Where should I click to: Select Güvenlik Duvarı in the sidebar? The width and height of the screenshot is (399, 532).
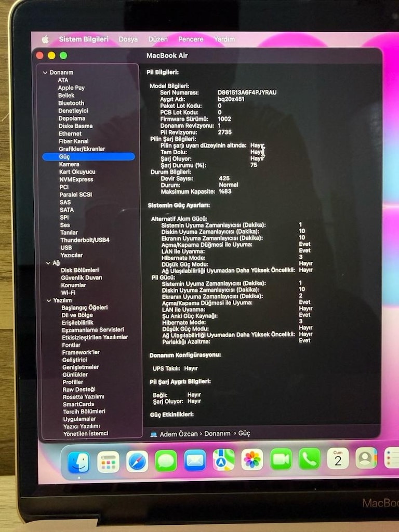pos(82,278)
